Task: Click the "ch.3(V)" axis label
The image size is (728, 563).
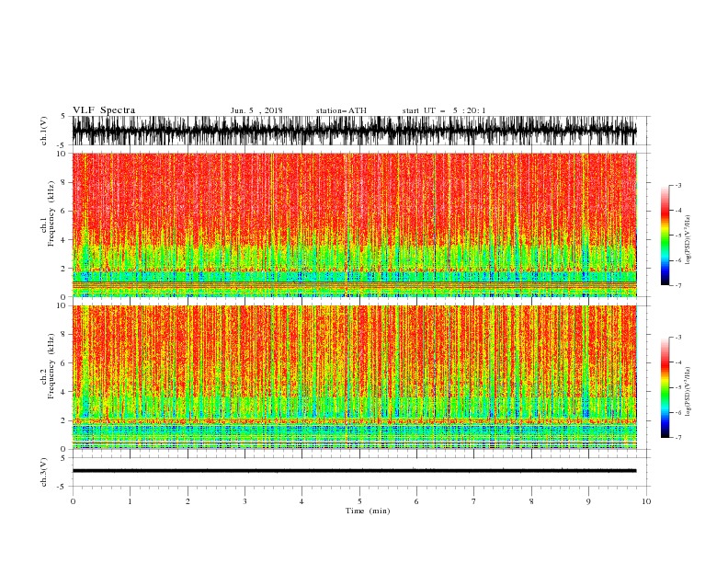Action: (44, 472)
